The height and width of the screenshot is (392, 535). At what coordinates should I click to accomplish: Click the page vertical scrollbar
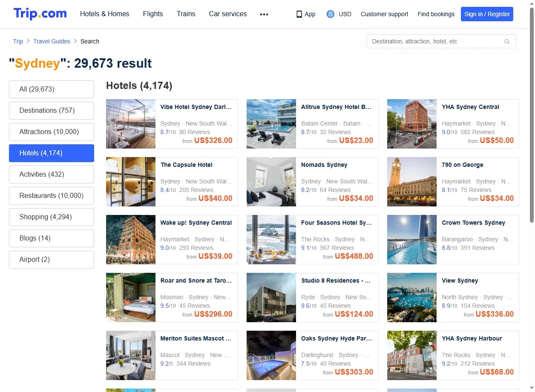click(532, 115)
